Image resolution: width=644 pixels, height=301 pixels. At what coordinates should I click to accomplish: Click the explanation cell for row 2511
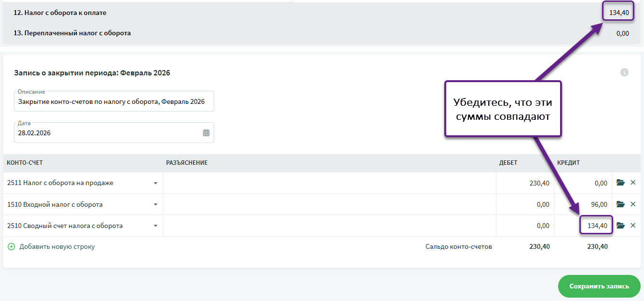click(329, 183)
